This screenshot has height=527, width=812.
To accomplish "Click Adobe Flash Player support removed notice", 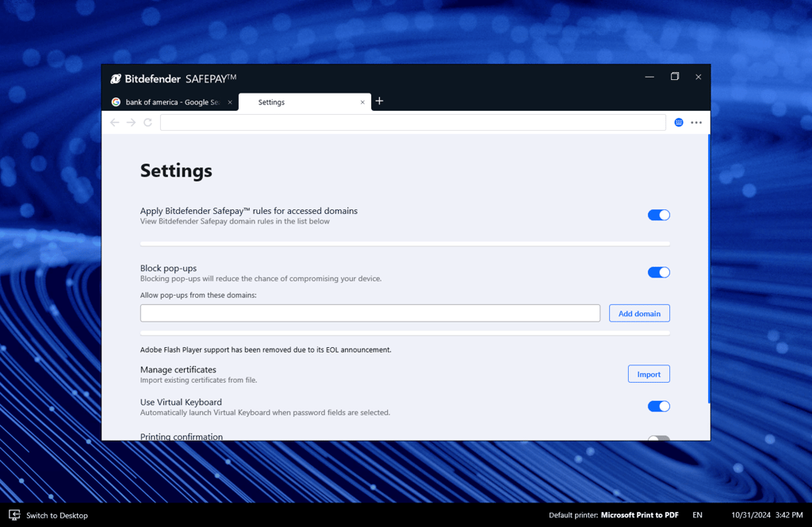I will click(266, 350).
